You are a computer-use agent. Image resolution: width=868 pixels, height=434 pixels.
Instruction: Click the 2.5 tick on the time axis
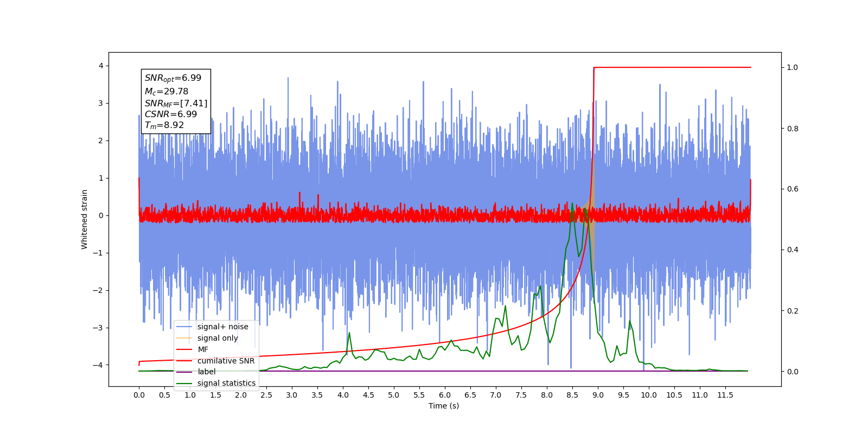[x=266, y=395]
